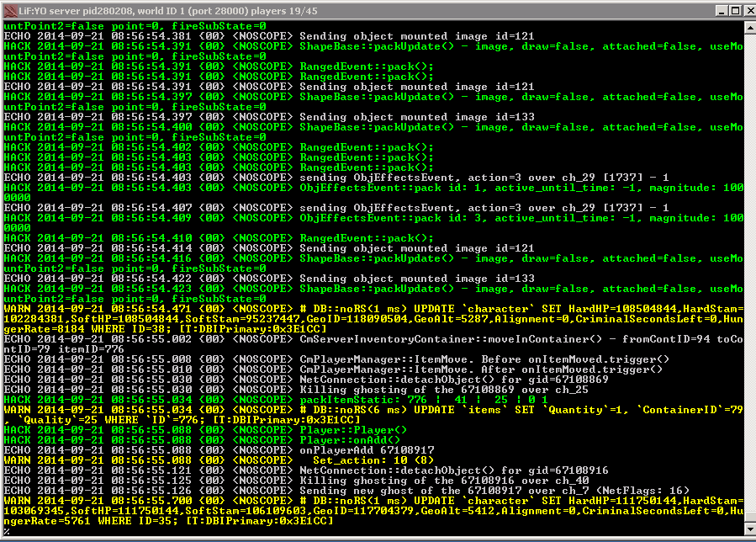
Task: Click 'Killing ghosting of the 67108916' line
Action: pos(296,481)
